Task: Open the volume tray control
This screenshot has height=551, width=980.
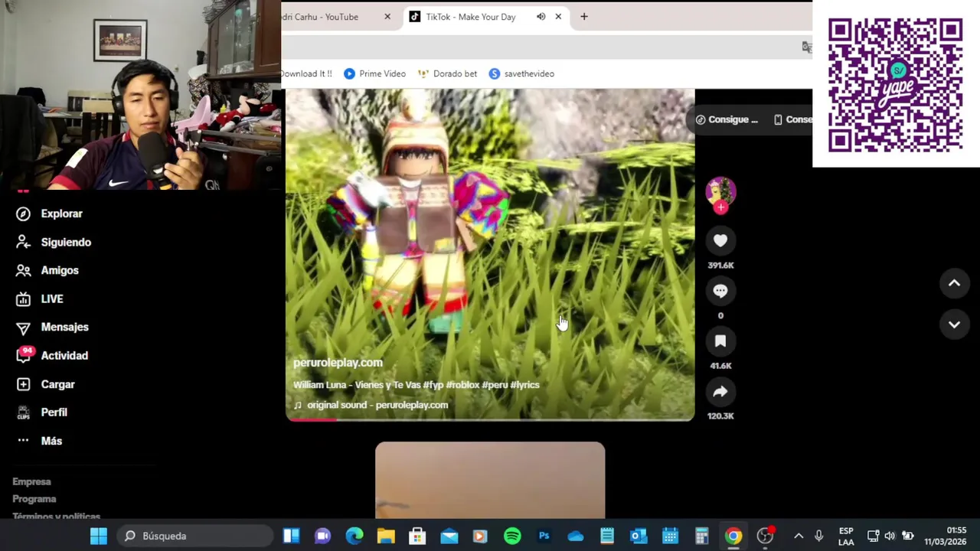Action: pyautogui.click(x=890, y=536)
